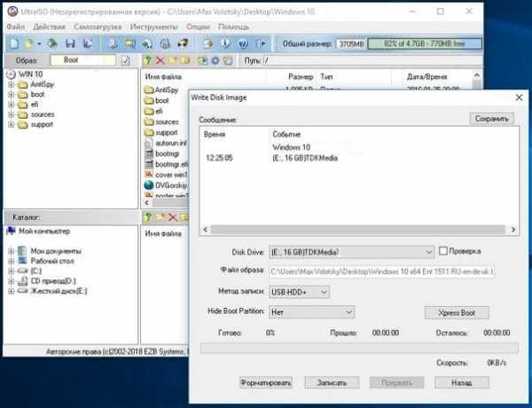The height and width of the screenshot is (408, 532).
Task: Click the blue gear icon in image toolbar
Action: (215, 61)
